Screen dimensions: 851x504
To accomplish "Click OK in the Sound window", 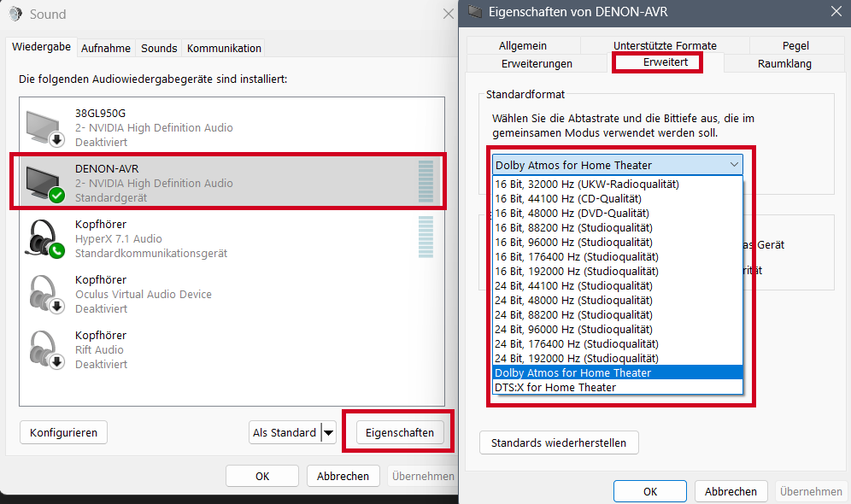I will (x=262, y=476).
